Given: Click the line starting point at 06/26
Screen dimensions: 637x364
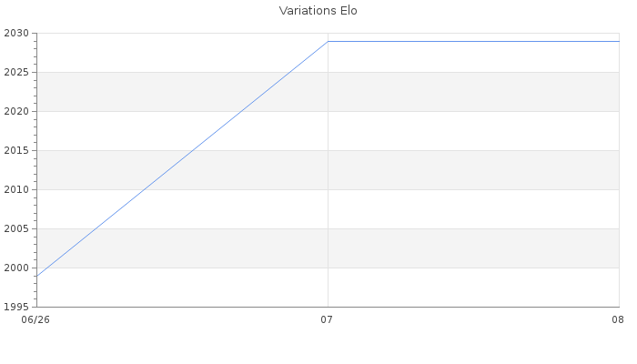Looking at the screenshot, I should (37, 276).
